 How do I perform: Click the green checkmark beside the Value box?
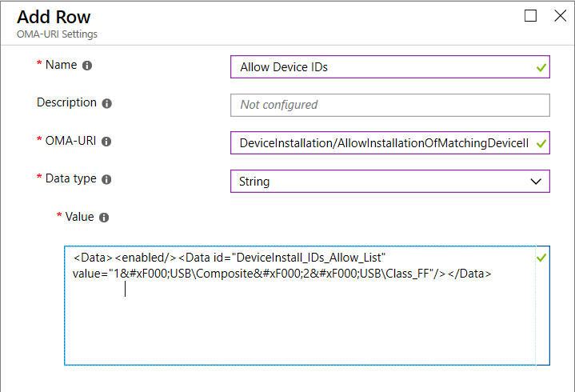(541, 258)
